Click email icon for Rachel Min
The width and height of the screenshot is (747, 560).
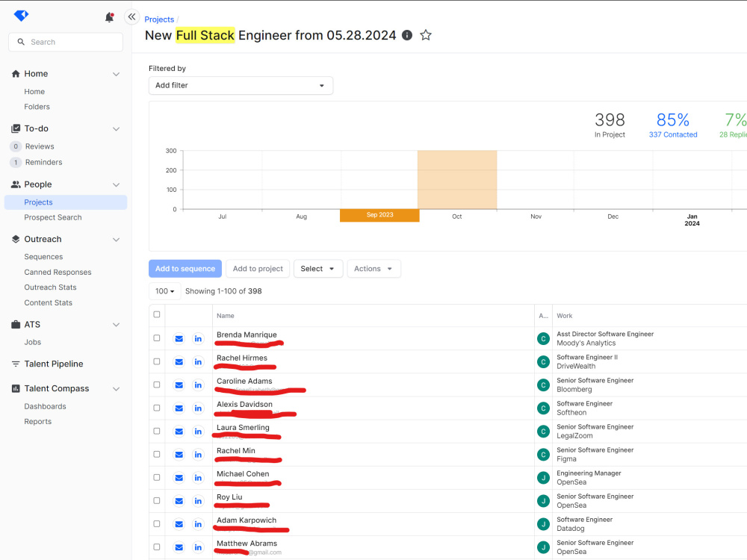pos(179,455)
